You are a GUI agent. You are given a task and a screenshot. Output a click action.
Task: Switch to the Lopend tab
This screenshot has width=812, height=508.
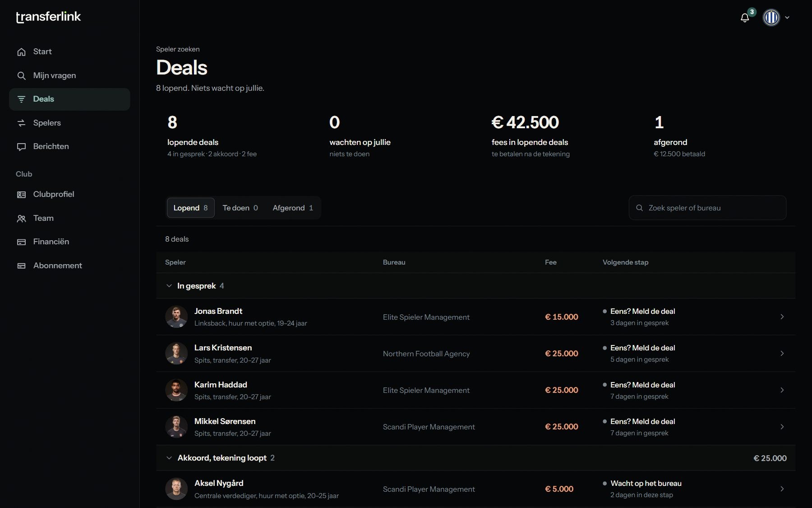tap(190, 208)
